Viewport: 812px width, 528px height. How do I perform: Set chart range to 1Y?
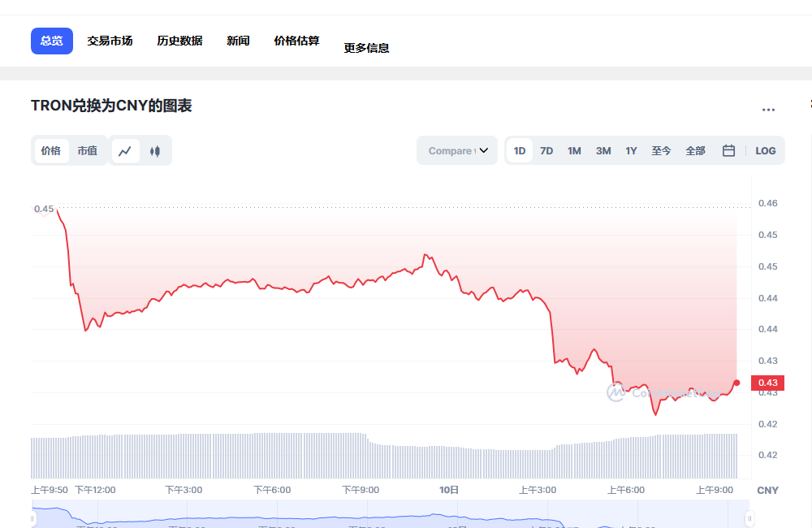(631, 151)
